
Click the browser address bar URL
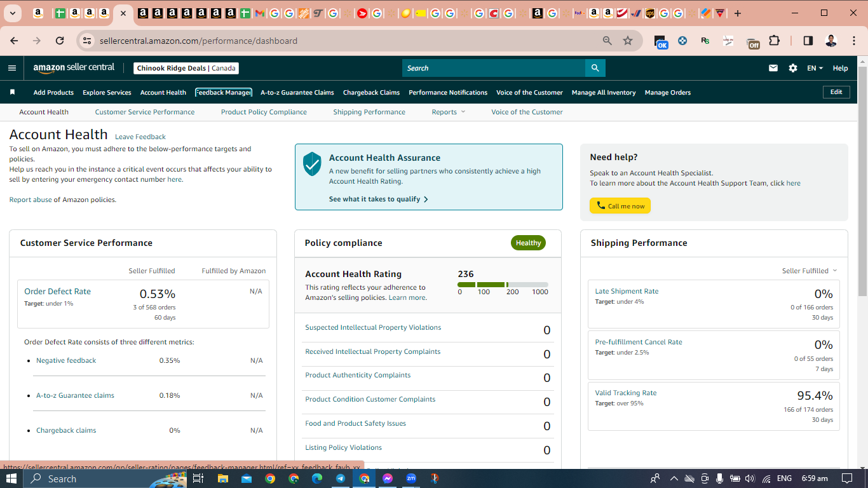(198, 41)
